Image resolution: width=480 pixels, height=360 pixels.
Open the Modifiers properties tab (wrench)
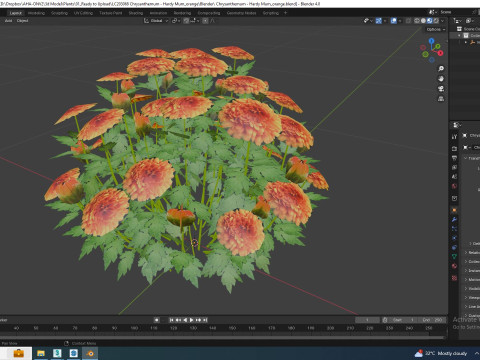point(454,219)
